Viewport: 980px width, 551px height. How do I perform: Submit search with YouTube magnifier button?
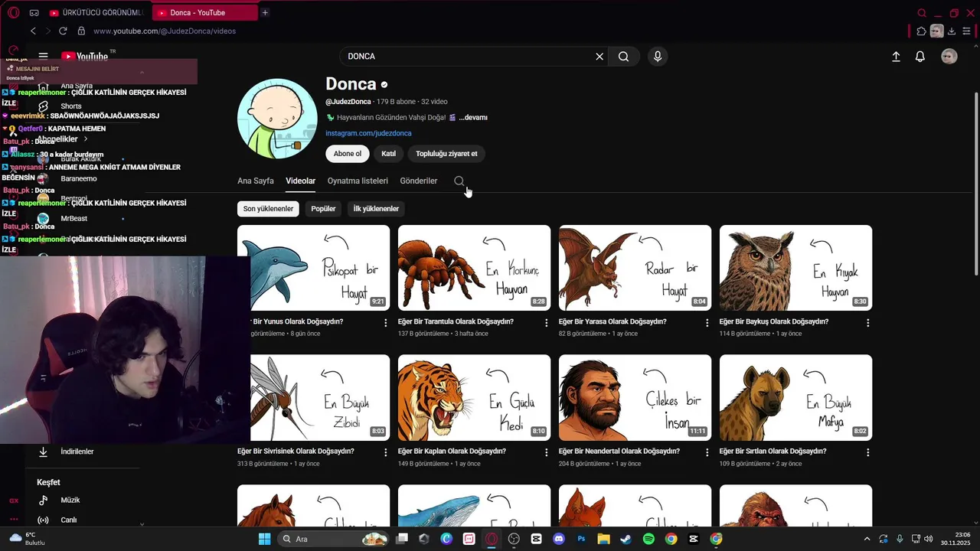(624, 57)
